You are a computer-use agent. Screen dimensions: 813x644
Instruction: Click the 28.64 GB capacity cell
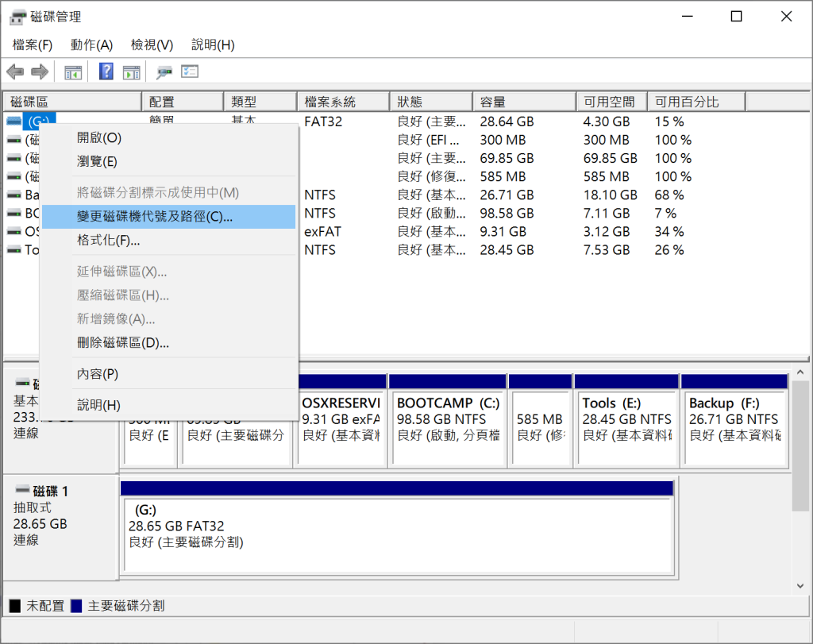click(x=507, y=121)
